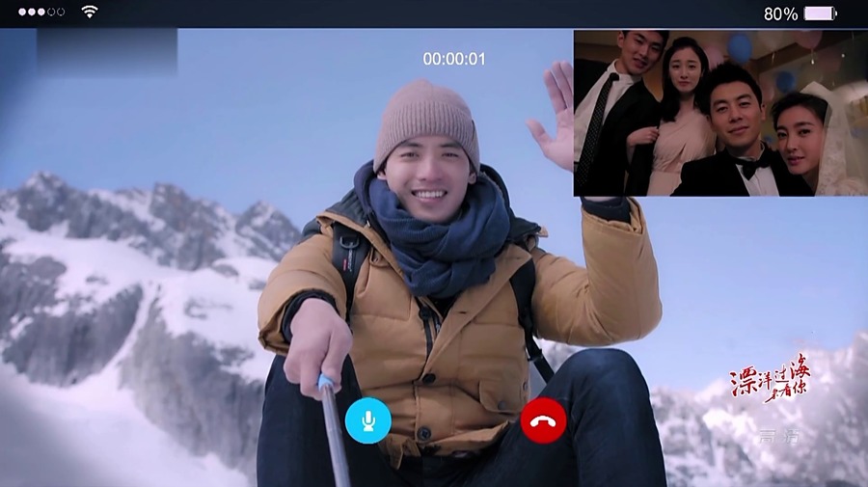Tap the blurred box below the signal dots
This screenshot has width=868, height=487.
point(107,50)
